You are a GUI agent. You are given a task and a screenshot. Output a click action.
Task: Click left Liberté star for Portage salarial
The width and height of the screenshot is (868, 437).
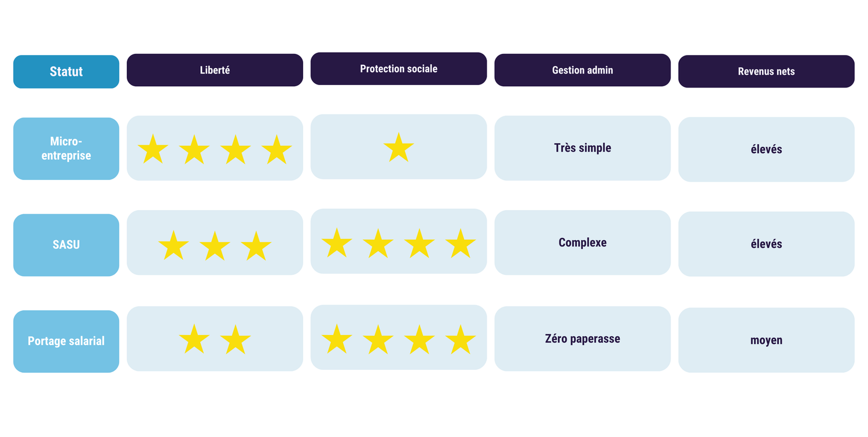[x=194, y=340]
